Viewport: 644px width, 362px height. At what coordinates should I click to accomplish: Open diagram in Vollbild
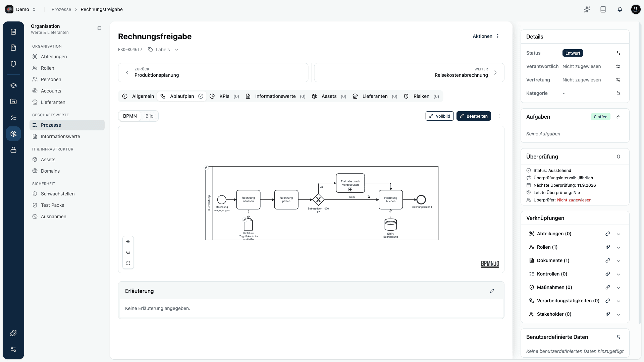(x=439, y=116)
